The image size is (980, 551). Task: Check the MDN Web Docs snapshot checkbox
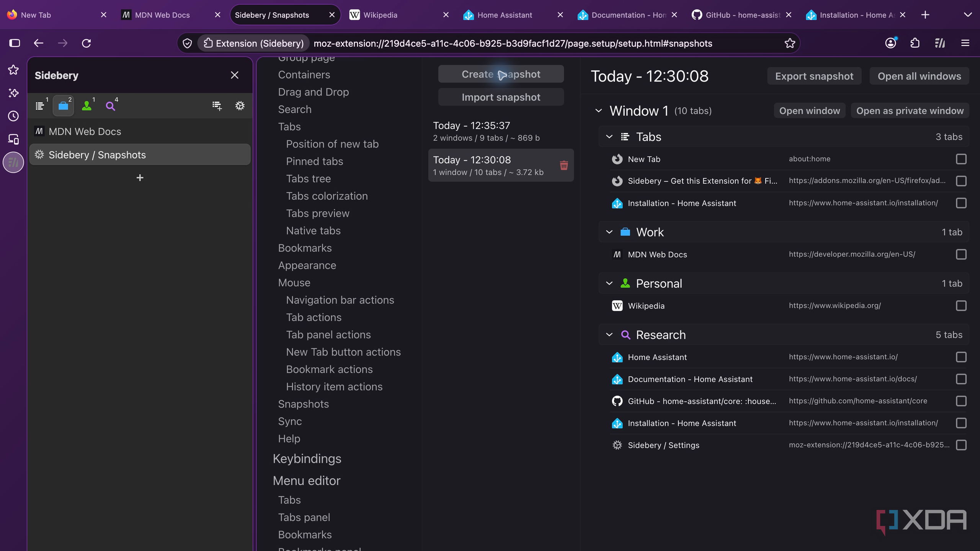pyautogui.click(x=961, y=254)
